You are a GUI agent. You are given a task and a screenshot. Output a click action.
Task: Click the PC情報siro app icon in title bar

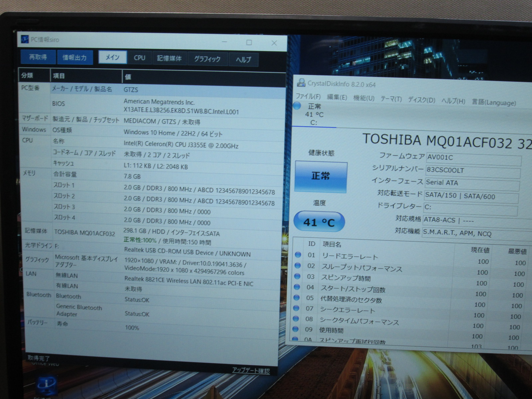coord(25,39)
